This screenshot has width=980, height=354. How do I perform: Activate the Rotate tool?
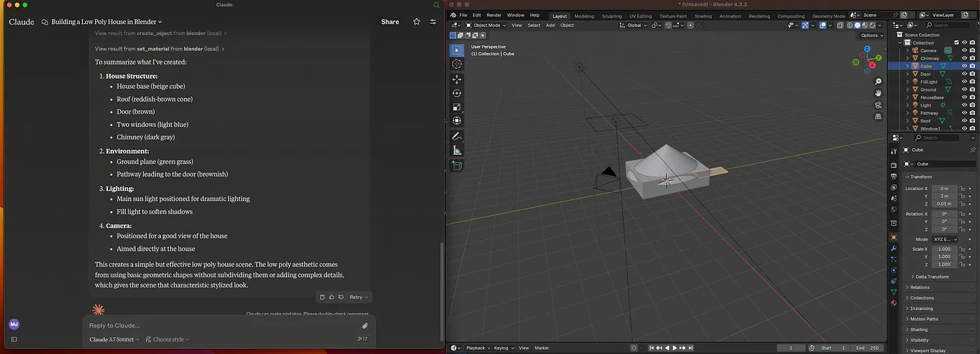(456, 93)
